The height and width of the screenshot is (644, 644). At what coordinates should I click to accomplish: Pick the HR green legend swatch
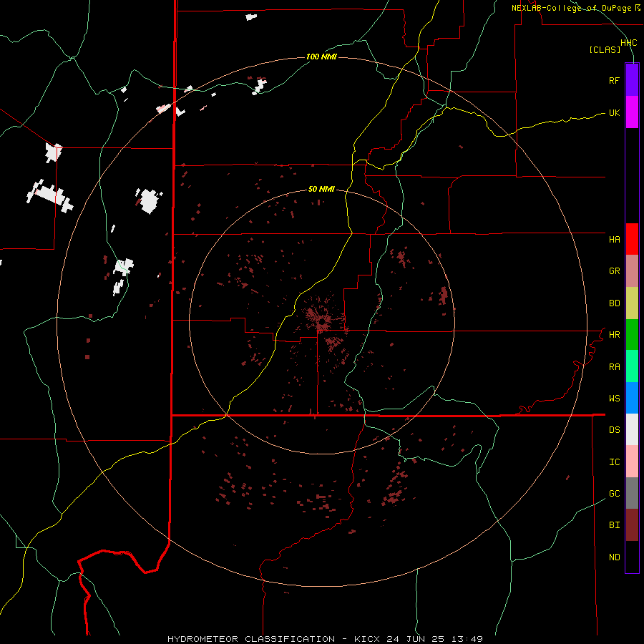click(x=632, y=334)
